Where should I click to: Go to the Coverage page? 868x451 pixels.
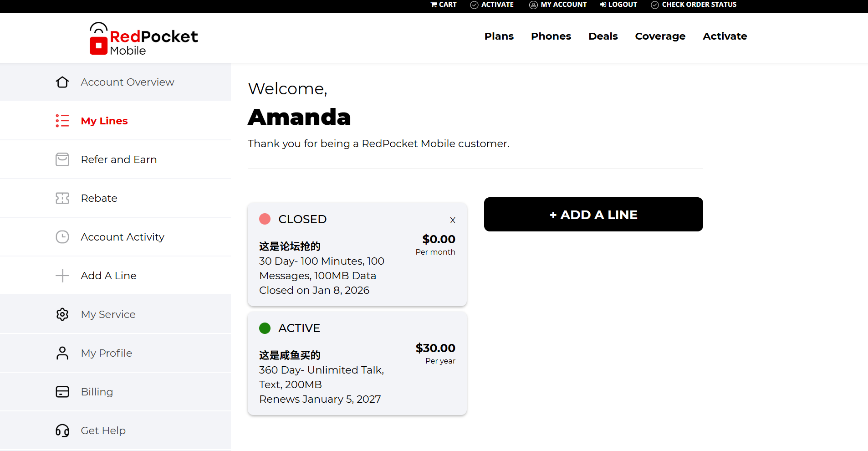[660, 36]
